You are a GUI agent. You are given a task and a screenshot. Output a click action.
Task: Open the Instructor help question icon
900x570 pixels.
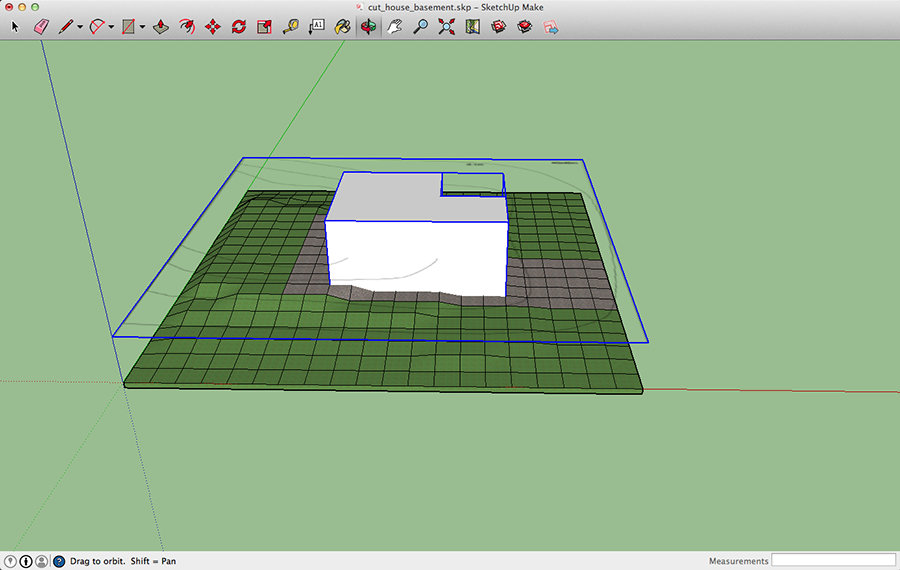(x=59, y=561)
